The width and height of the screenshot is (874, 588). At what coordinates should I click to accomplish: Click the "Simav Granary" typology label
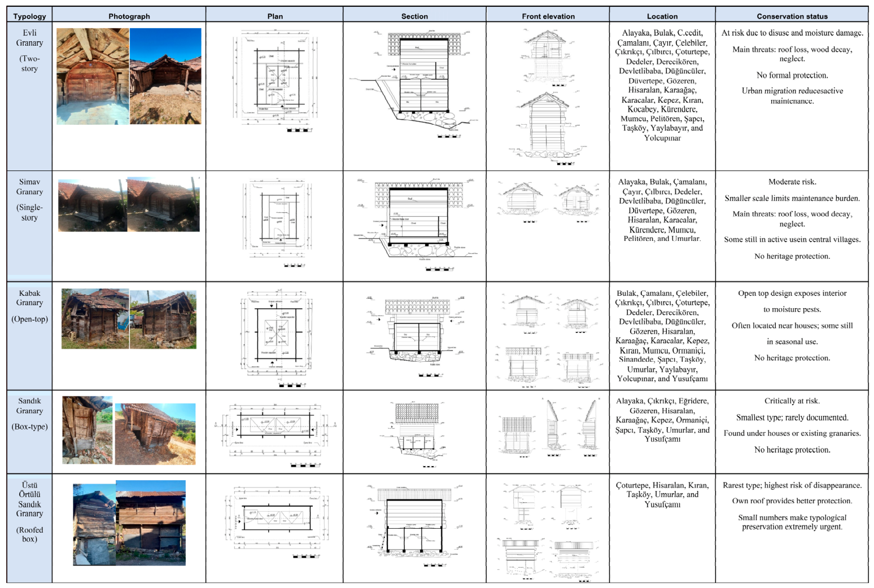29,187
